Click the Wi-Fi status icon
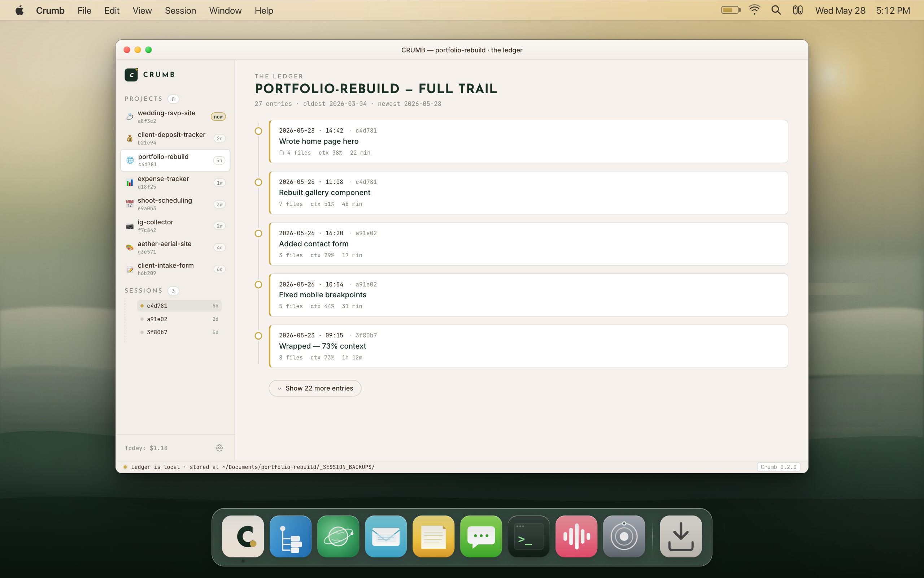924x578 pixels. (754, 10)
